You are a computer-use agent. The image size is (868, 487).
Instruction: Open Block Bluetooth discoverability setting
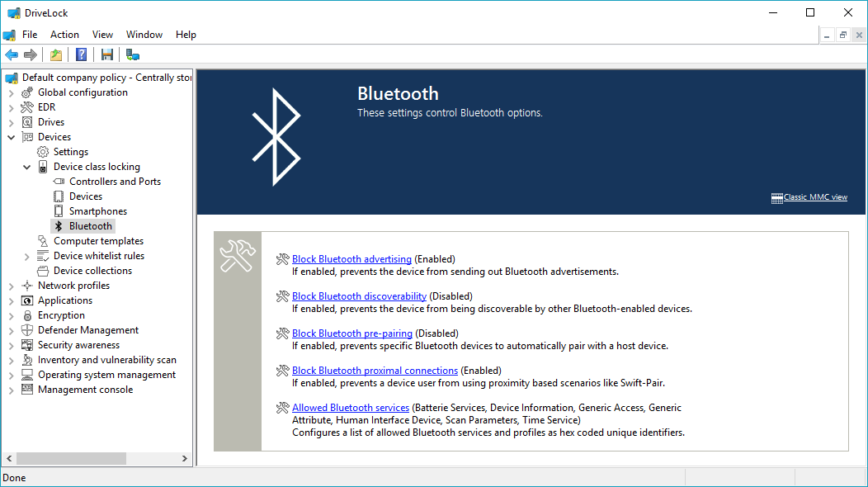(359, 296)
